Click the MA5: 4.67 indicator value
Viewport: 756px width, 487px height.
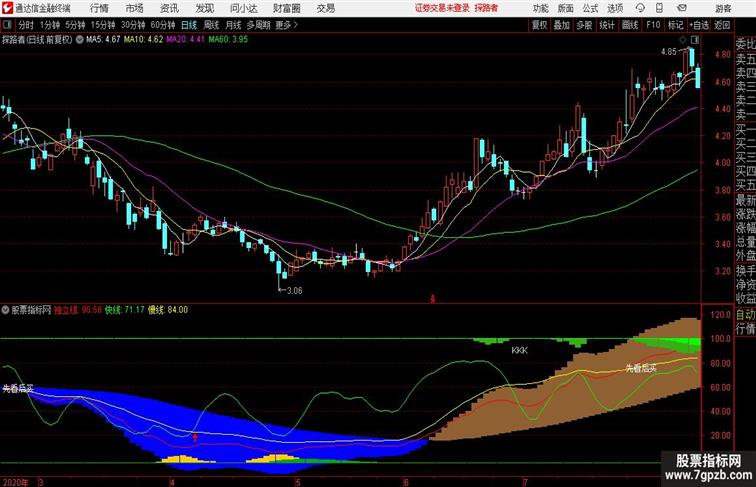point(103,40)
